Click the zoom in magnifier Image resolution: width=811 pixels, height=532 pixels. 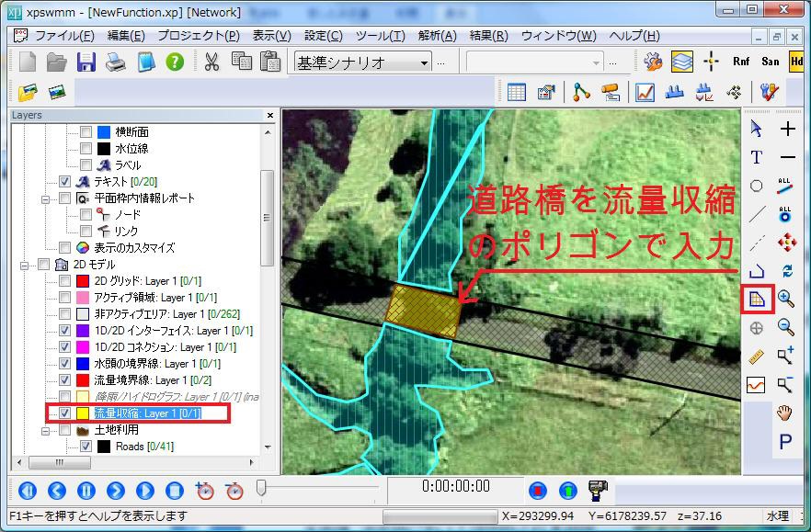(x=785, y=299)
